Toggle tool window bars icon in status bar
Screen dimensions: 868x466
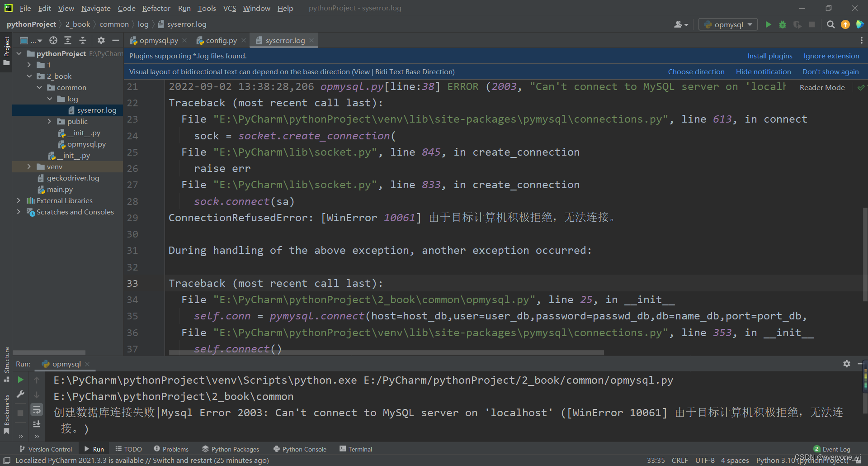coord(7,460)
